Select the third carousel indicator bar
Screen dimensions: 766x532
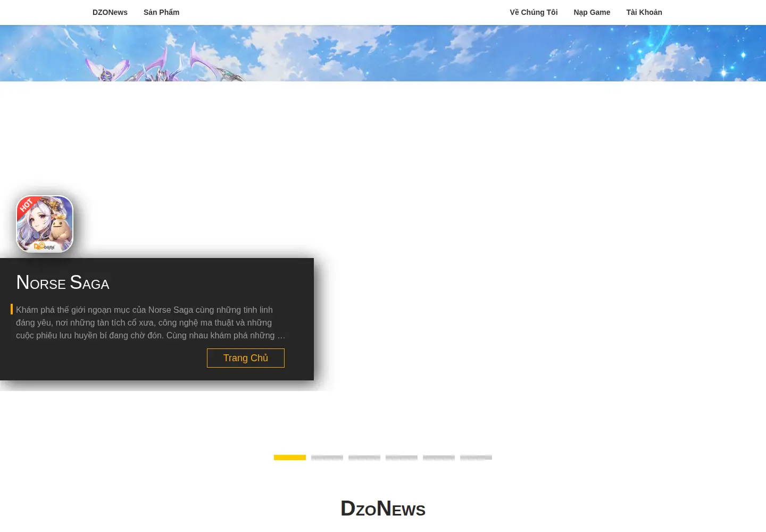[x=364, y=458]
